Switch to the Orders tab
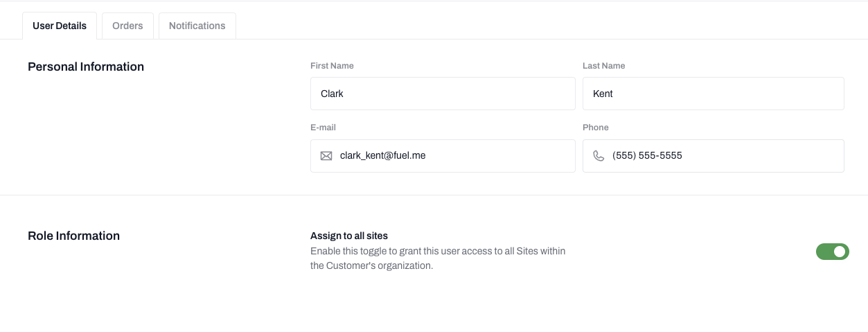The image size is (868, 332). pos(127,26)
